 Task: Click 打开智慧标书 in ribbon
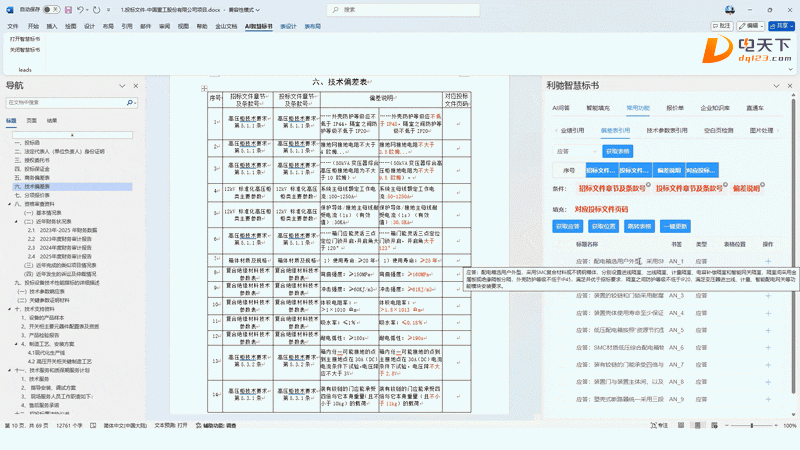tap(24, 39)
